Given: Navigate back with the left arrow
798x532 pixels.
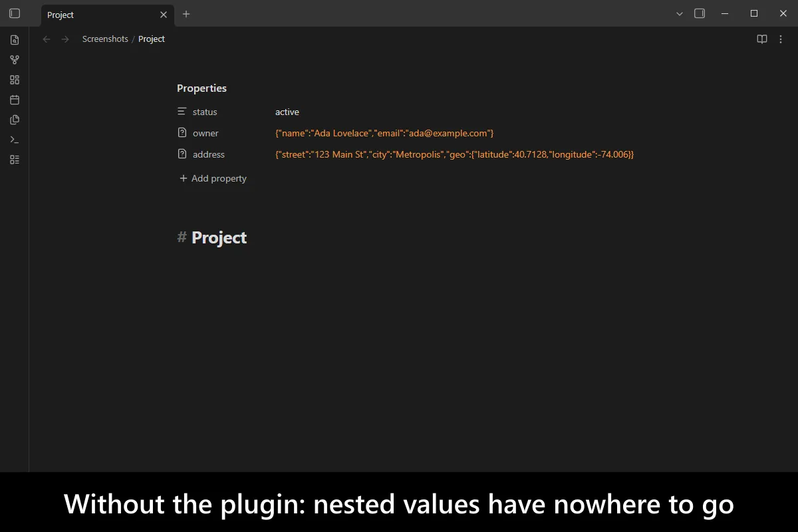Looking at the screenshot, I should tap(47, 39).
